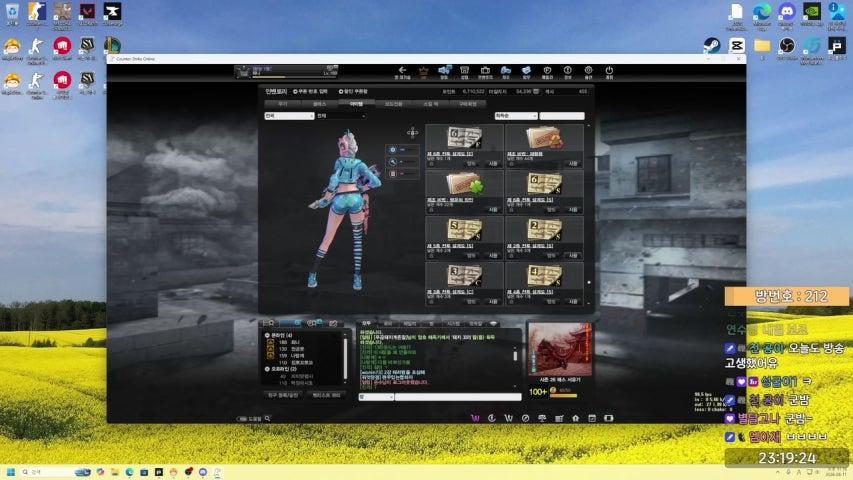Screen dimensions: 853x480
Task: Click the back arrow in game top bar
Action: [x=402, y=70]
